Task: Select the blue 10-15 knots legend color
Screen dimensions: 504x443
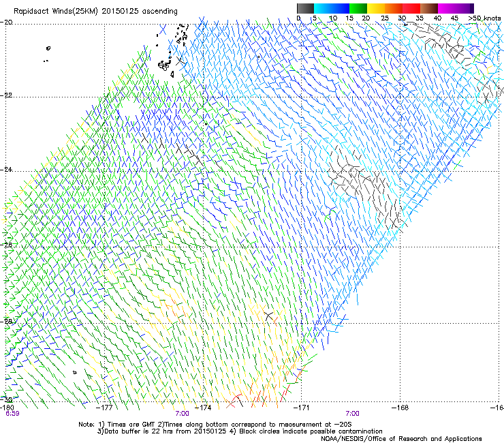Action: [x=340, y=8]
